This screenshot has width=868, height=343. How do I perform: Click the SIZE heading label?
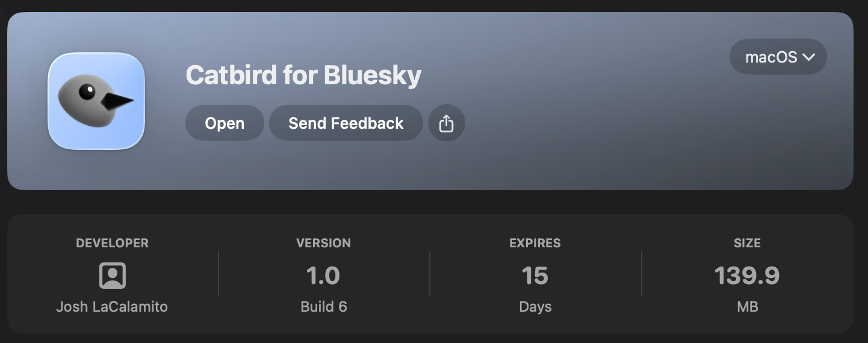[747, 243]
